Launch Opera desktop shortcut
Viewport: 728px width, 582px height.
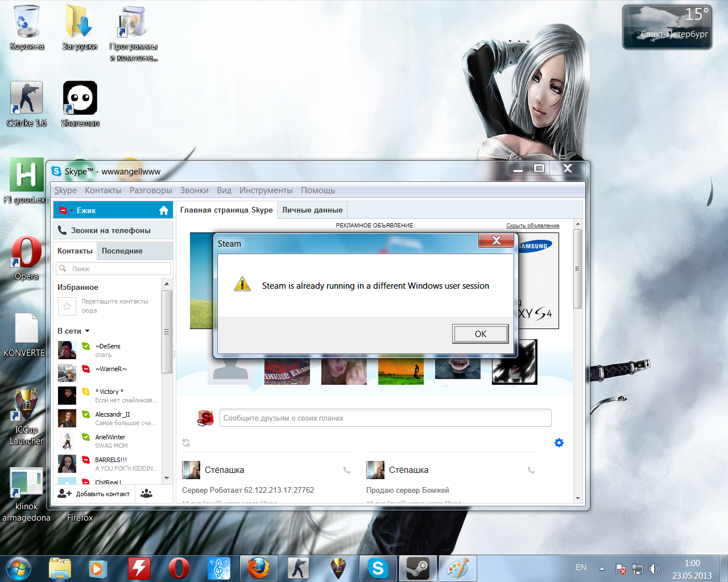pyautogui.click(x=26, y=257)
